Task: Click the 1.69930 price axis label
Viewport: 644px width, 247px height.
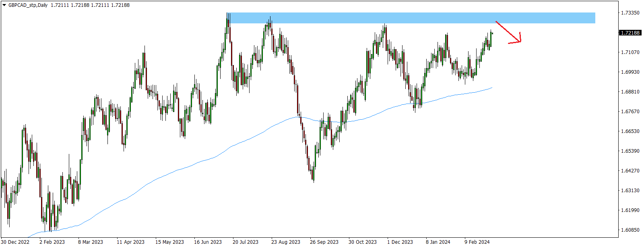Action: point(630,72)
